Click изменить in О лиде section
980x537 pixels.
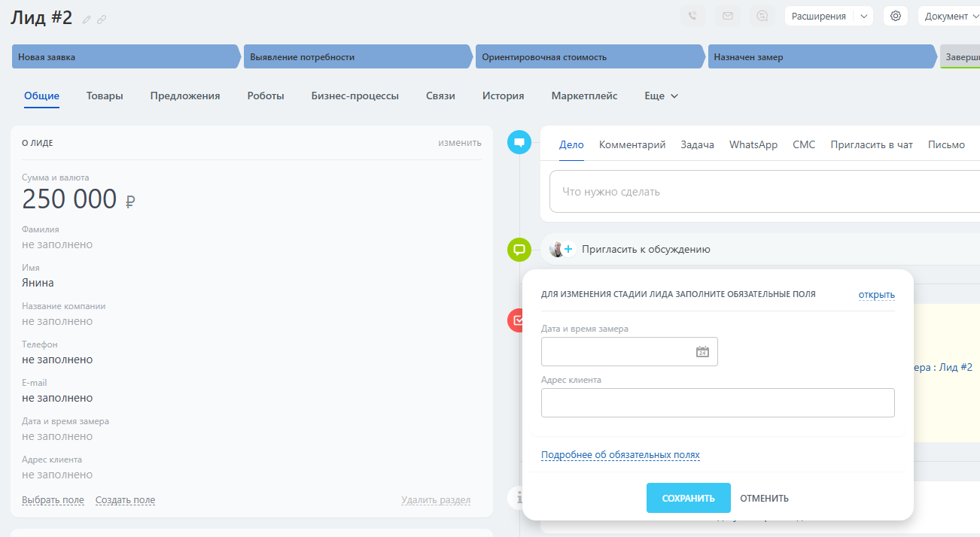click(x=460, y=142)
